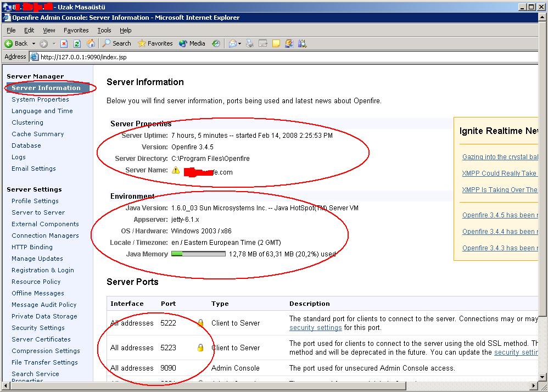Image resolution: width=548 pixels, height=392 pixels.
Task: Open the History icon in the toolbar
Action: coord(216,43)
